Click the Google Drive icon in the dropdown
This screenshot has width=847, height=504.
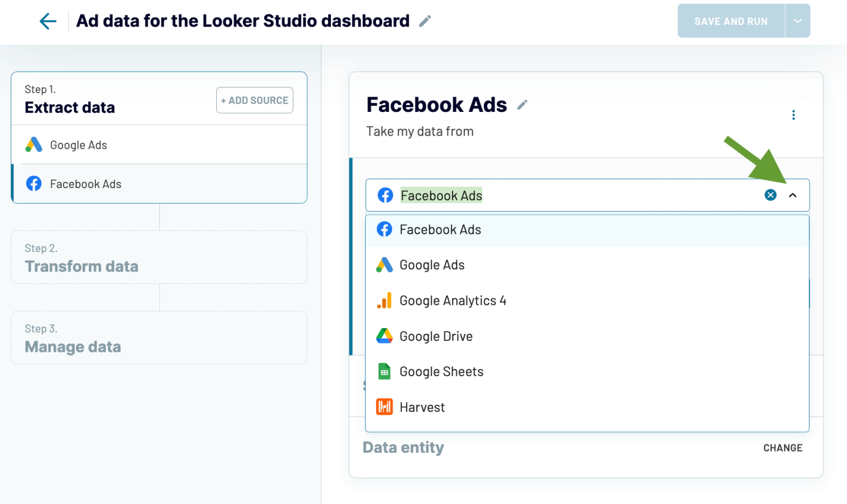(384, 336)
